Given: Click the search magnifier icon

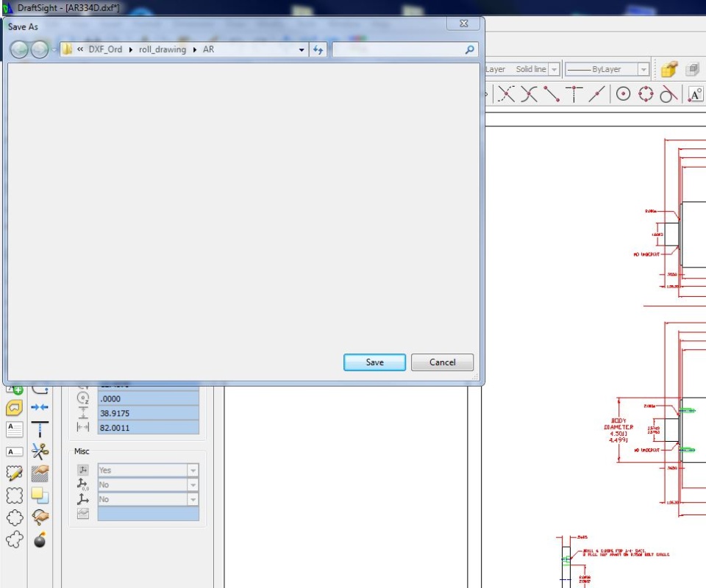Looking at the screenshot, I should coord(470,49).
